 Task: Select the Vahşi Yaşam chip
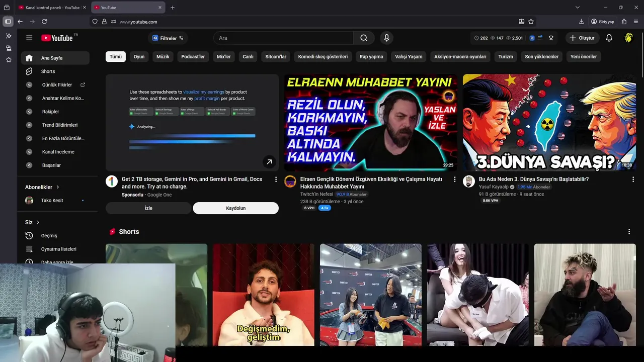[409, 57]
